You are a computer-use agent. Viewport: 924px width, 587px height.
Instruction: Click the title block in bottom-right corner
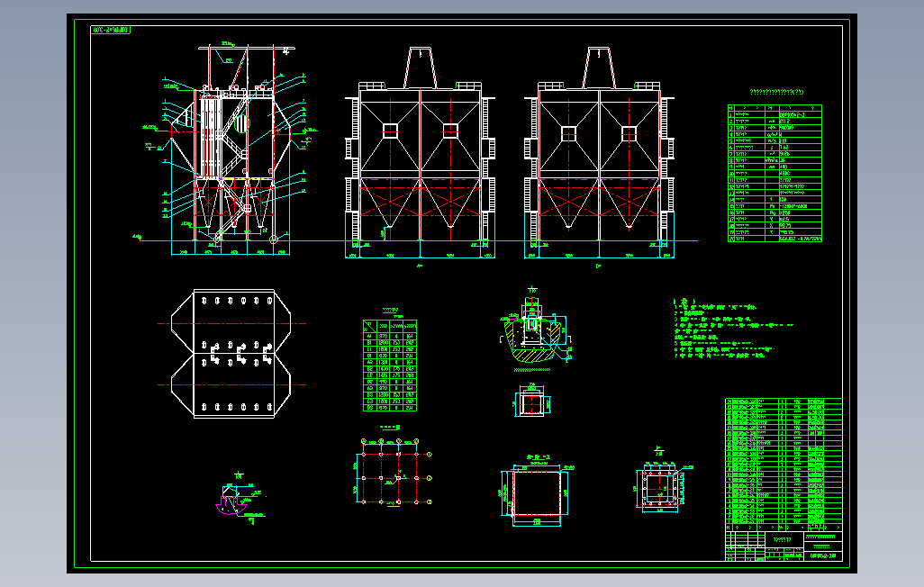(784, 546)
